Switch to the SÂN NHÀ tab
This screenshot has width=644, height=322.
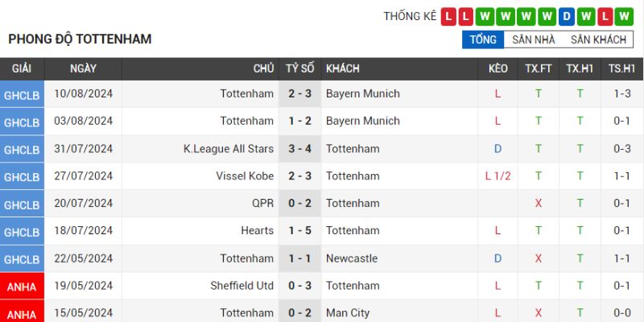pos(534,39)
